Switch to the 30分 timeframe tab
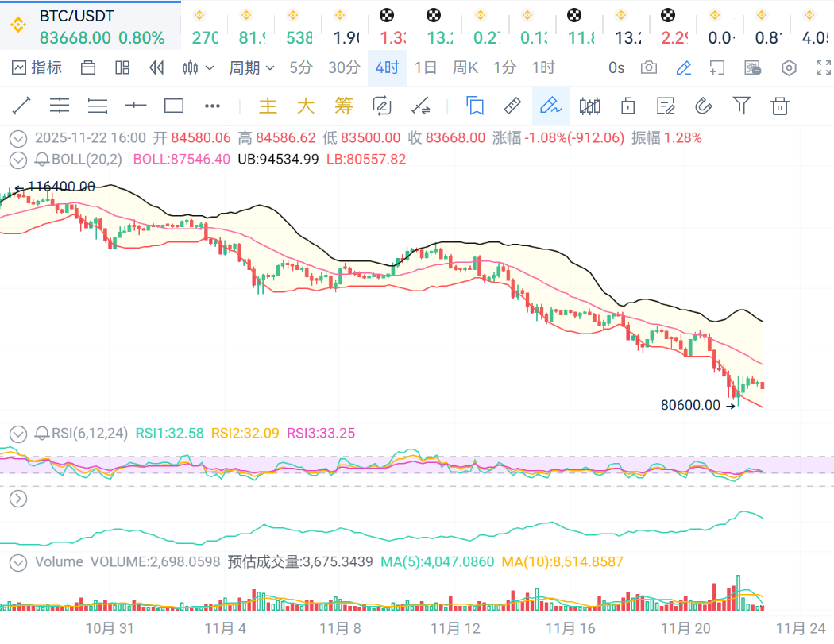This screenshot has height=644, width=834. pos(344,67)
